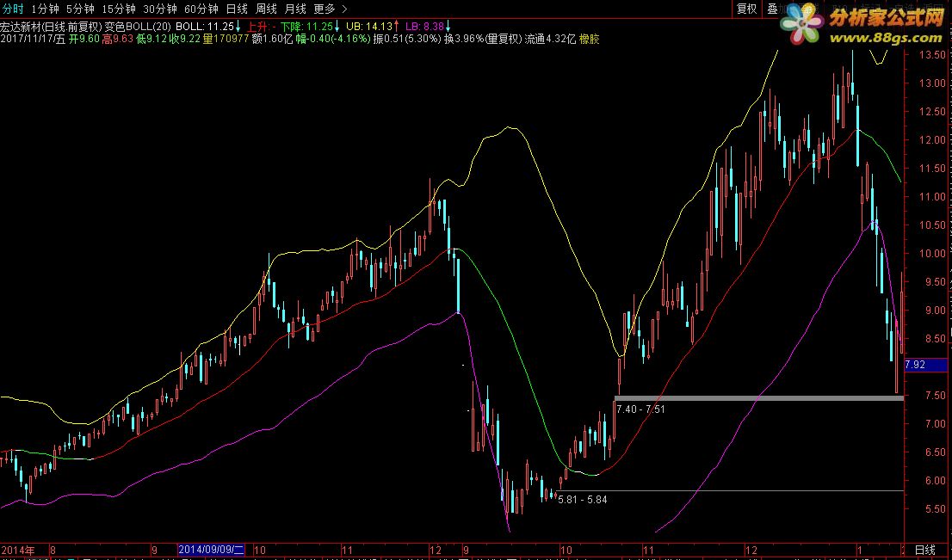Click the 下降: 11.25 value
This screenshot has width=952, height=560.
(x=306, y=27)
